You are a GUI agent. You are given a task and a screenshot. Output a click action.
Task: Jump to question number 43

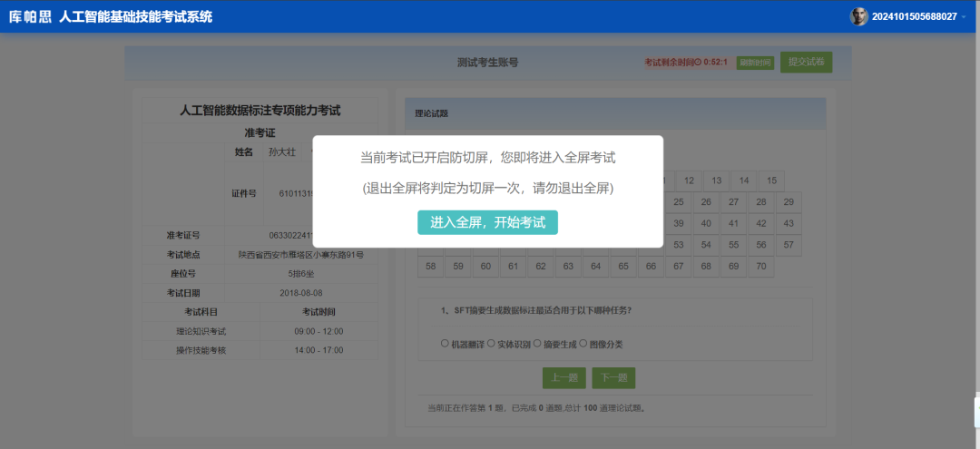(789, 223)
